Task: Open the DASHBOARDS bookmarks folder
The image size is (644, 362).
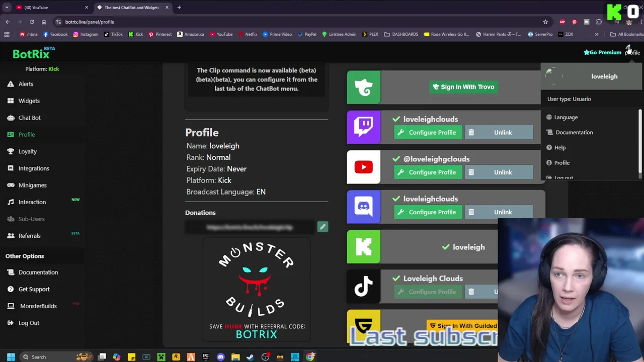Action: 401,34
